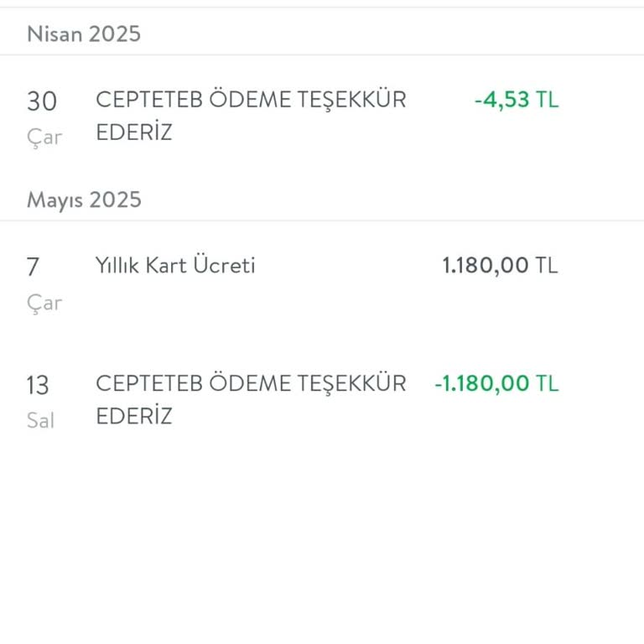
Task: Click blank area below the last transaction
Action: click(x=322, y=537)
